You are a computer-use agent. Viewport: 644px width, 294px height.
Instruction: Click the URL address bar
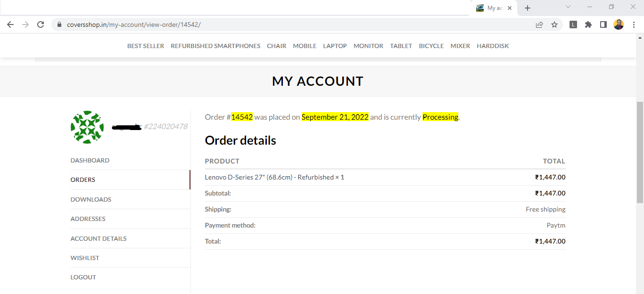click(283, 24)
